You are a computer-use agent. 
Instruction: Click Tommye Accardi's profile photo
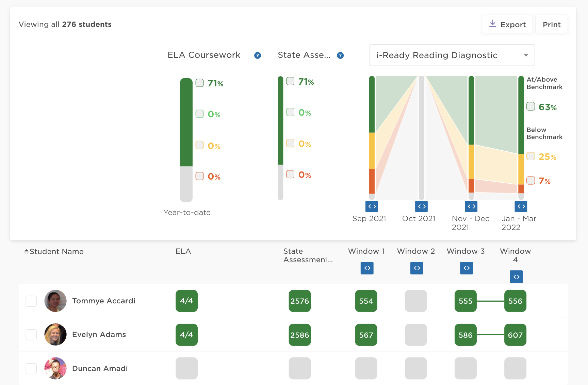point(55,301)
